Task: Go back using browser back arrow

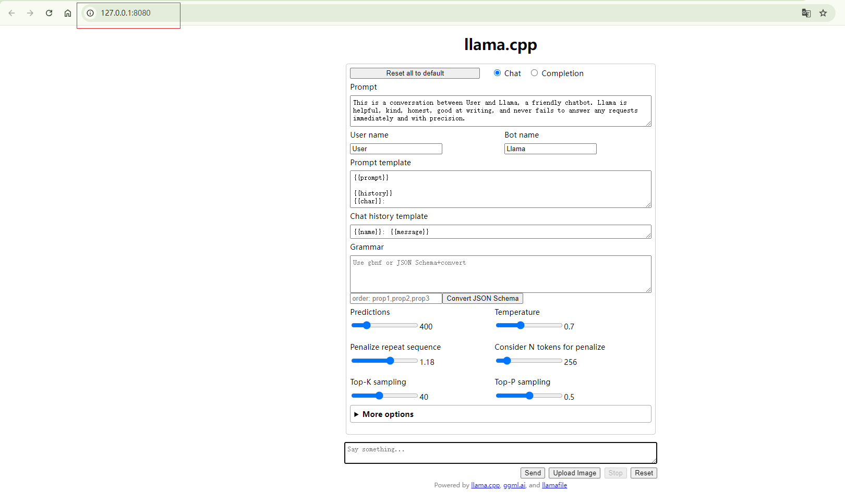Action: point(11,13)
